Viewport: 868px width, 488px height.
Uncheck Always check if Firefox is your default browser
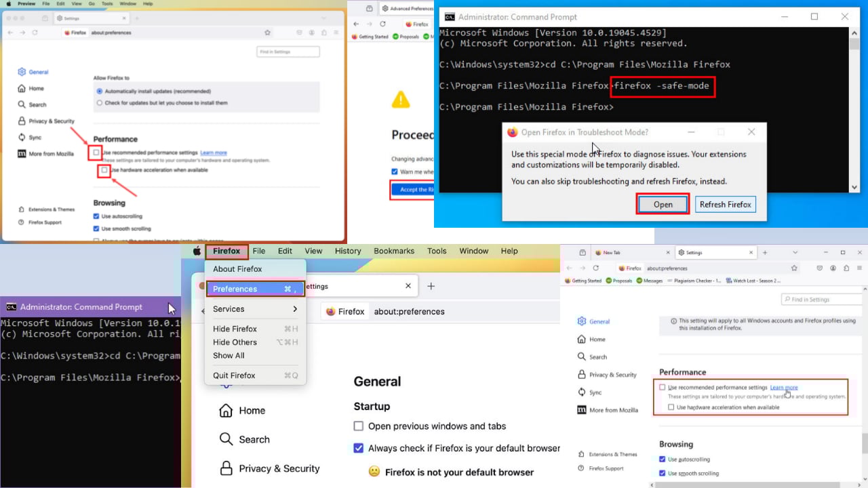(359, 448)
